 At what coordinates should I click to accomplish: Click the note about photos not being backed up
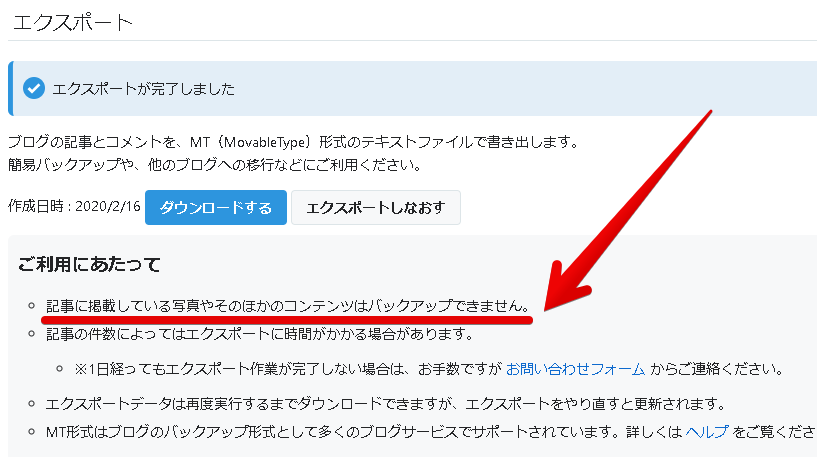click(x=287, y=305)
